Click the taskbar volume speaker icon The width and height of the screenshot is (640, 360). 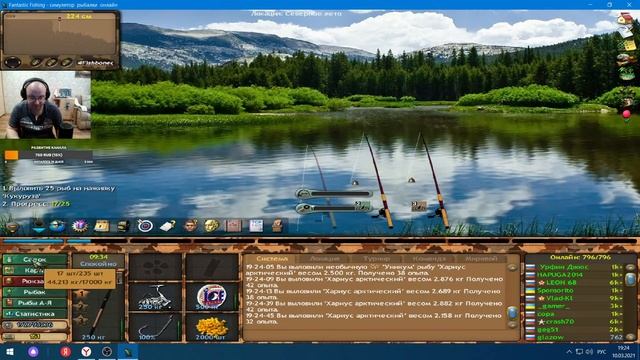589,352
